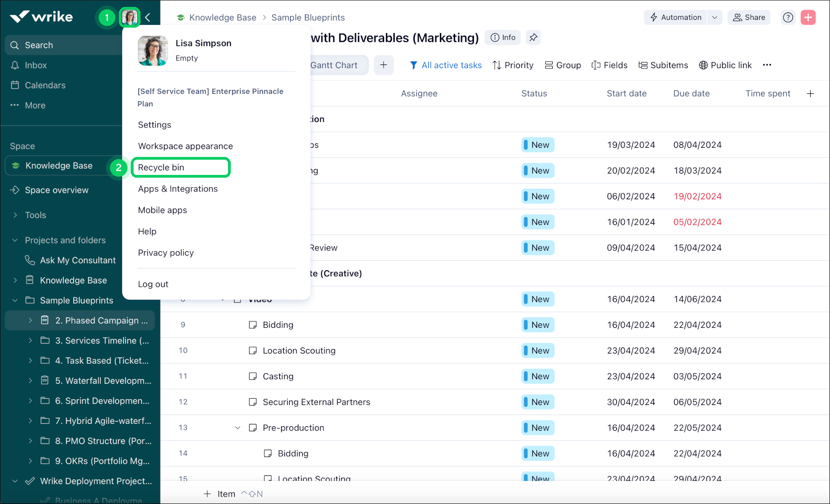
Task: Pin the view using the pin icon
Action: 533,38
